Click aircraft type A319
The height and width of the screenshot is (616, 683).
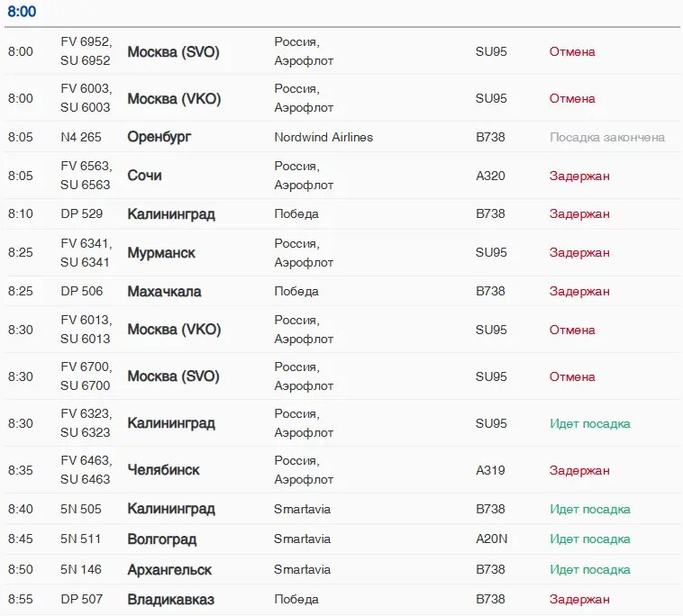[x=490, y=470]
